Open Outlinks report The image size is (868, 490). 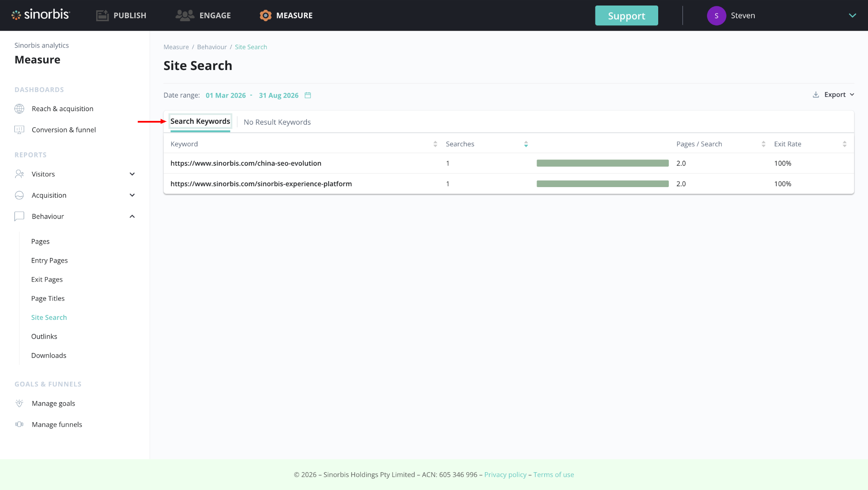[44, 336]
